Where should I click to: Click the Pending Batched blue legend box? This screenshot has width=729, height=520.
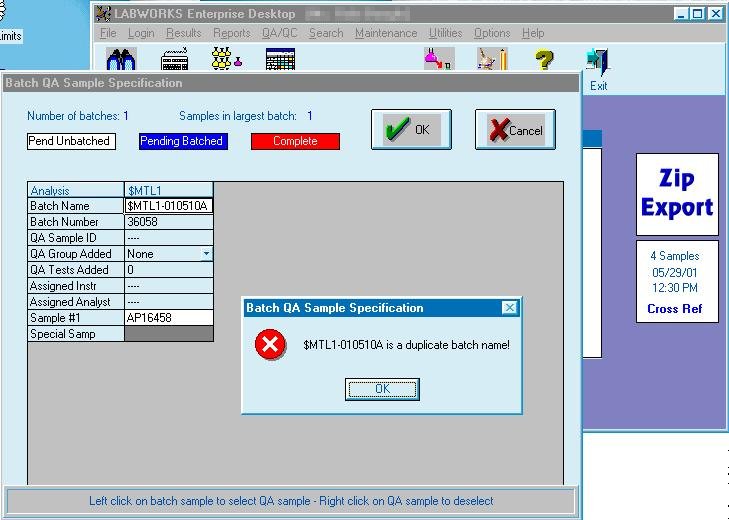[183, 141]
